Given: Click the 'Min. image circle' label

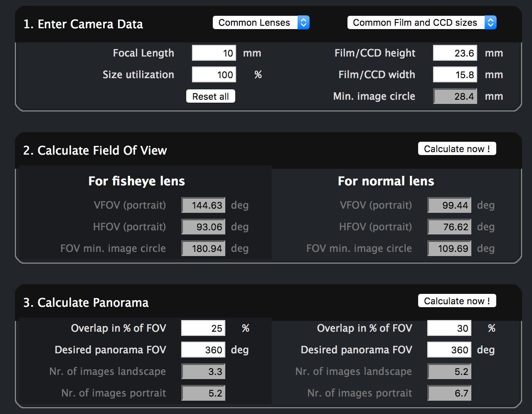Looking at the screenshot, I should point(374,96).
